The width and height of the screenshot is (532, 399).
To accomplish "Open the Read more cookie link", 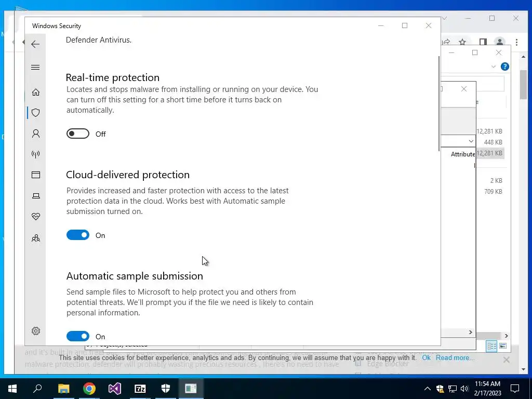I will [x=455, y=357].
